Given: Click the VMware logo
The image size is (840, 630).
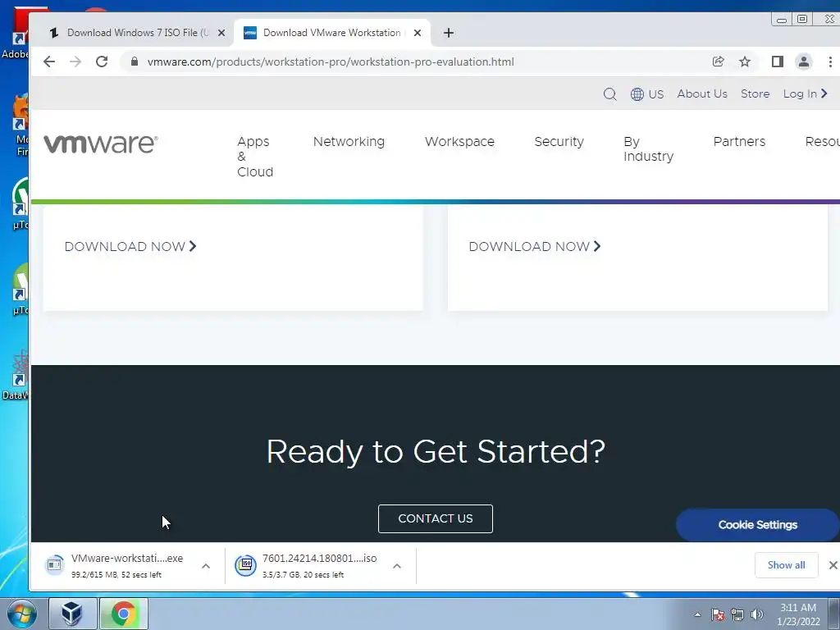Looking at the screenshot, I should click(x=101, y=144).
